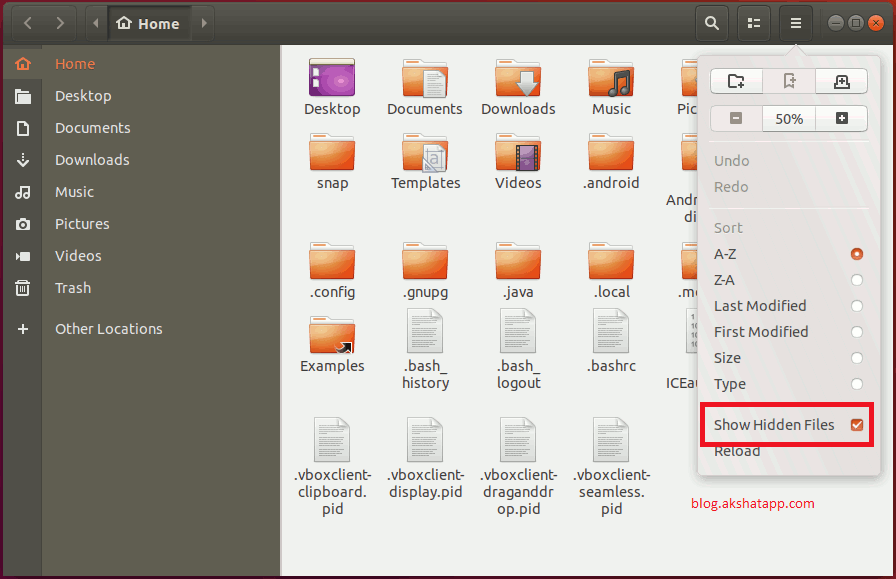Open the search bar
Image resolution: width=896 pixels, height=579 pixels.
click(x=711, y=22)
